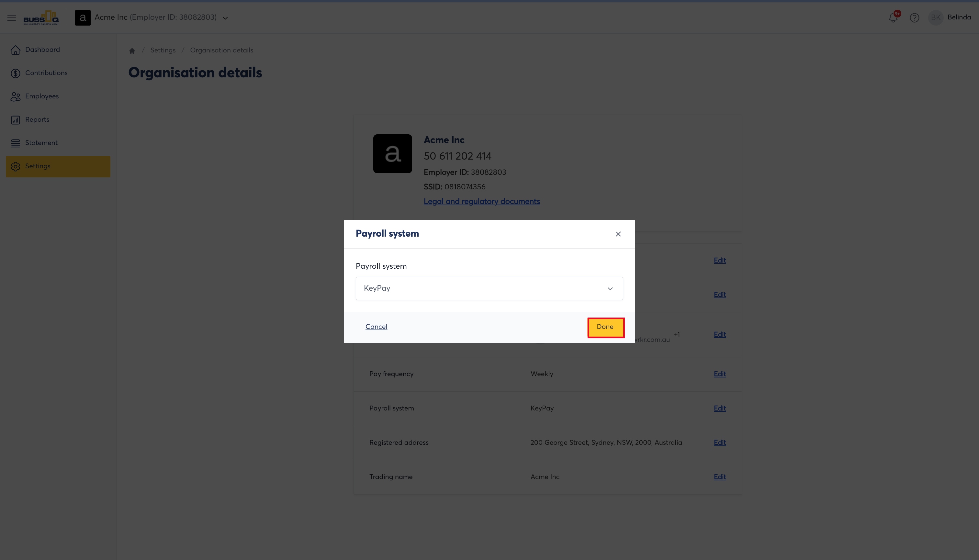Click the BK user avatar
Viewport: 979px width, 560px height.
coord(936,18)
